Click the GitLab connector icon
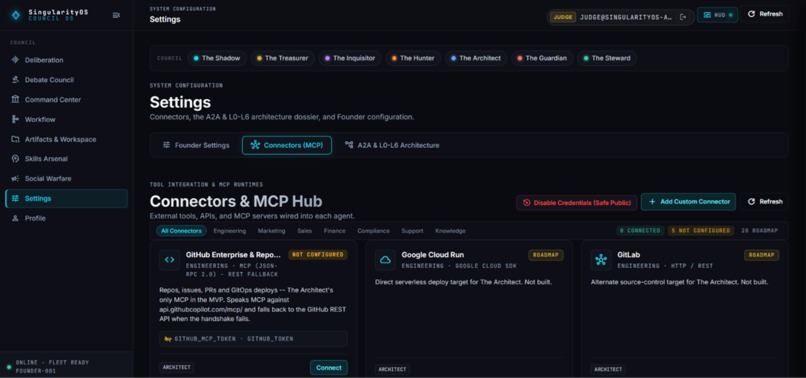 601,260
